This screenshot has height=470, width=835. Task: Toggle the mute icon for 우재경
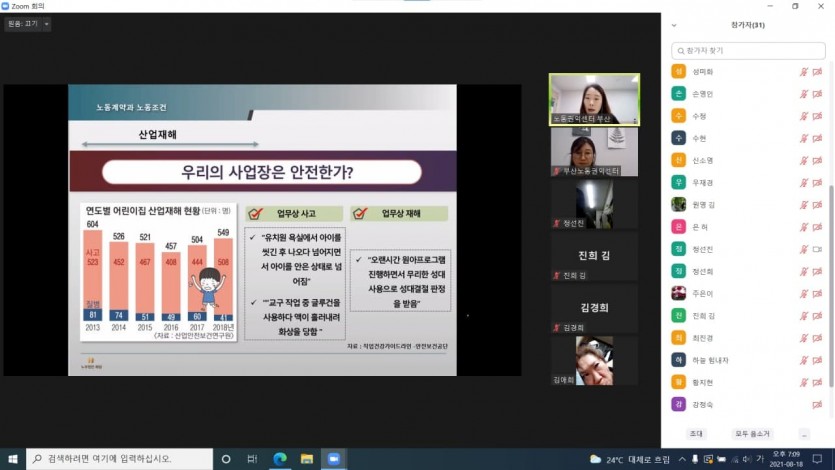click(804, 183)
